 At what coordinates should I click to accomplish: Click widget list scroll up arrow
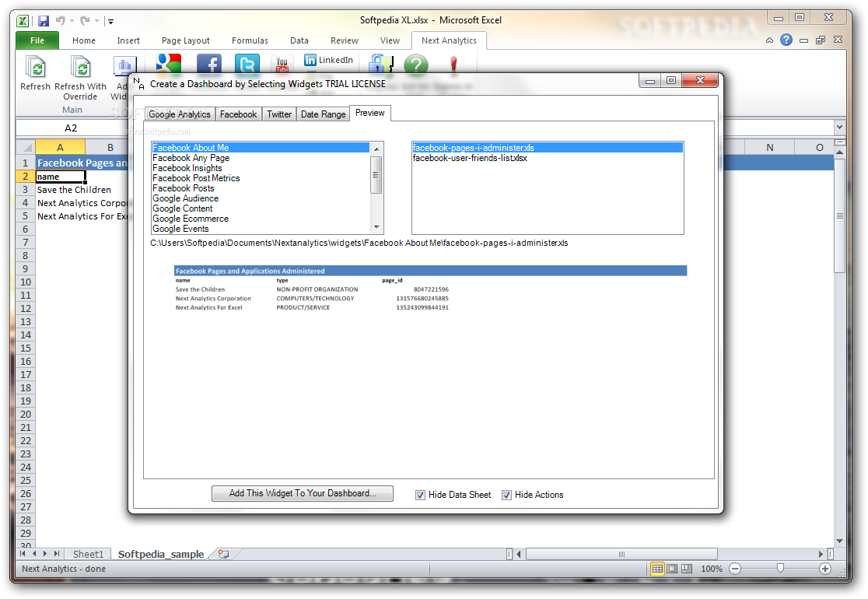376,149
